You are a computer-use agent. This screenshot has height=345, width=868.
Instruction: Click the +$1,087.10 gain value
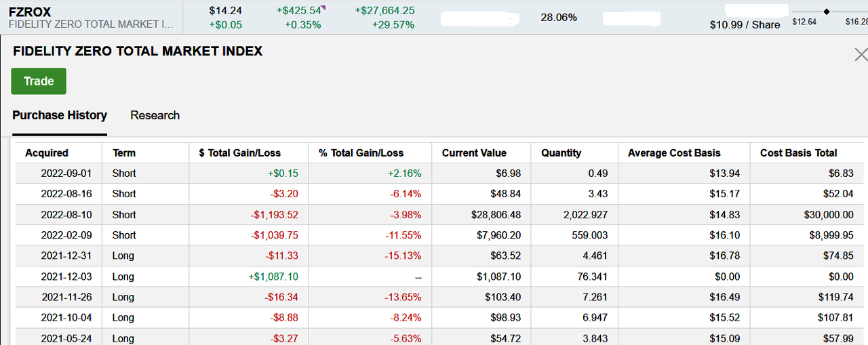(x=273, y=277)
